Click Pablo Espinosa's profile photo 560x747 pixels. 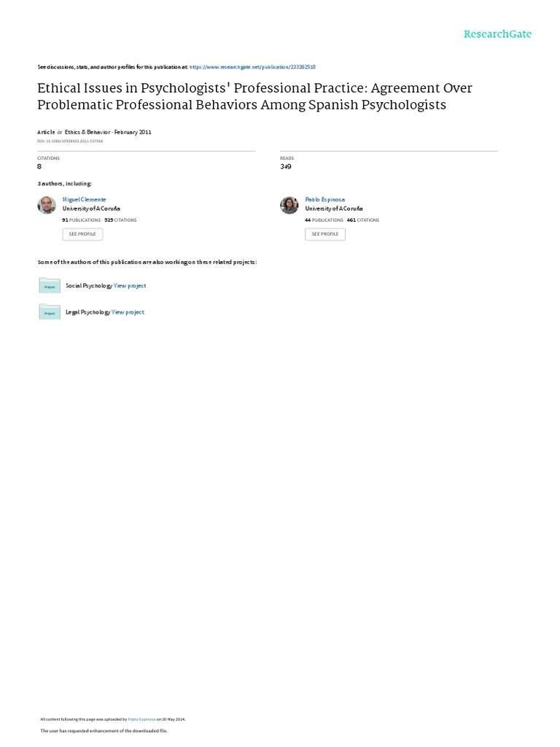coord(289,205)
